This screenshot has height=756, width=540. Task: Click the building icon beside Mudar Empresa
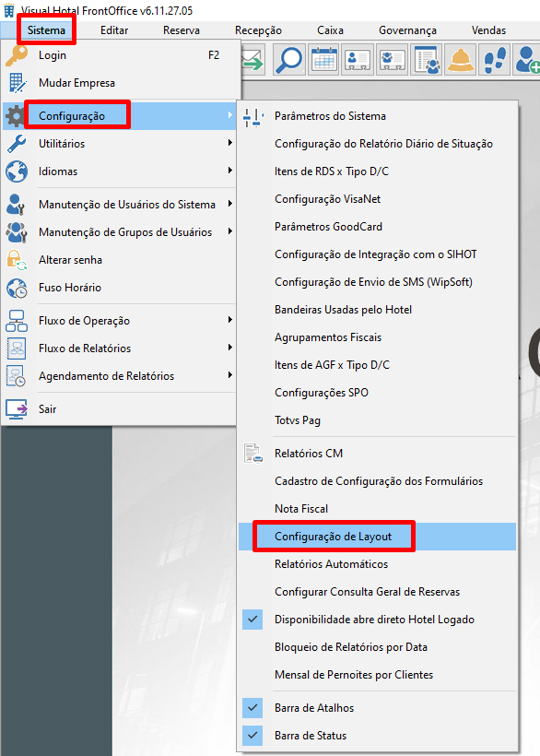pos(17,83)
